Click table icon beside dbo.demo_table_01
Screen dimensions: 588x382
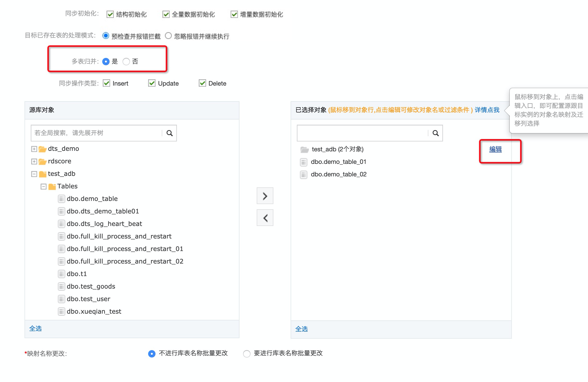coord(303,162)
